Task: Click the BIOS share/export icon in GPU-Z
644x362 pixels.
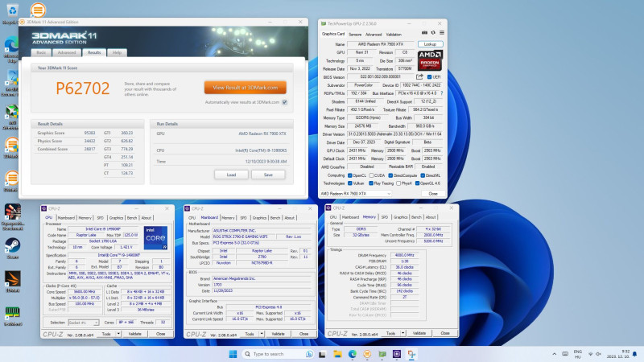Action: tap(419, 76)
